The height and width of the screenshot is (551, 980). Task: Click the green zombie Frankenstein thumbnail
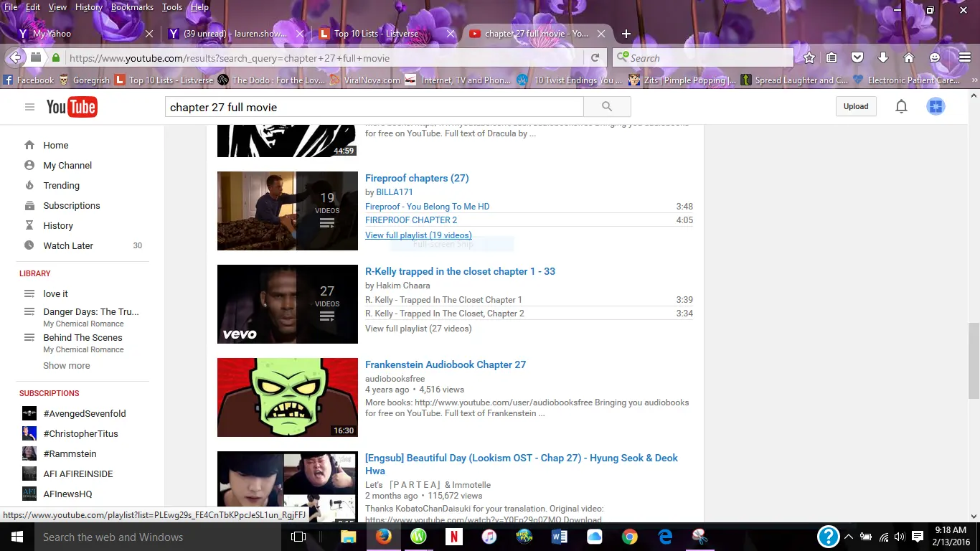tap(287, 397)
